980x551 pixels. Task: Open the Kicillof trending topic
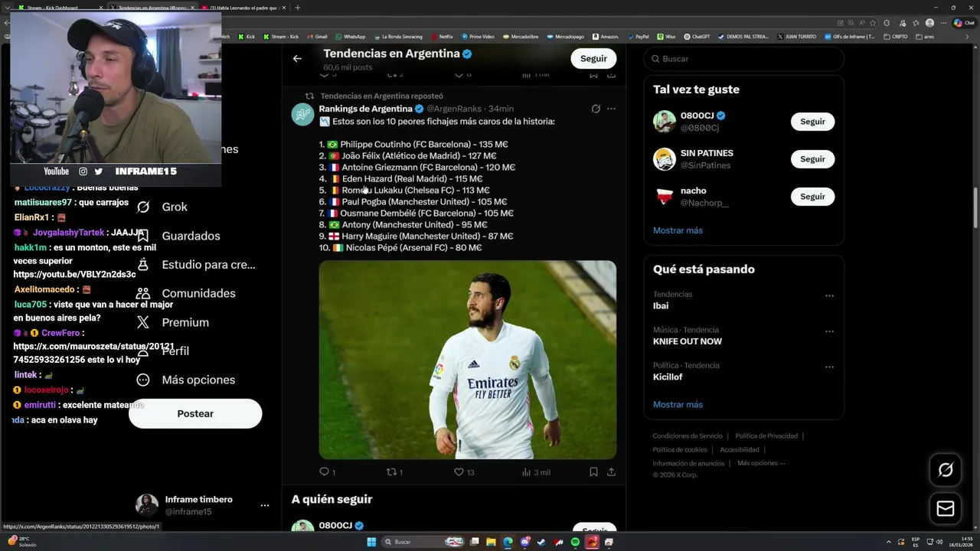(668, 377)
